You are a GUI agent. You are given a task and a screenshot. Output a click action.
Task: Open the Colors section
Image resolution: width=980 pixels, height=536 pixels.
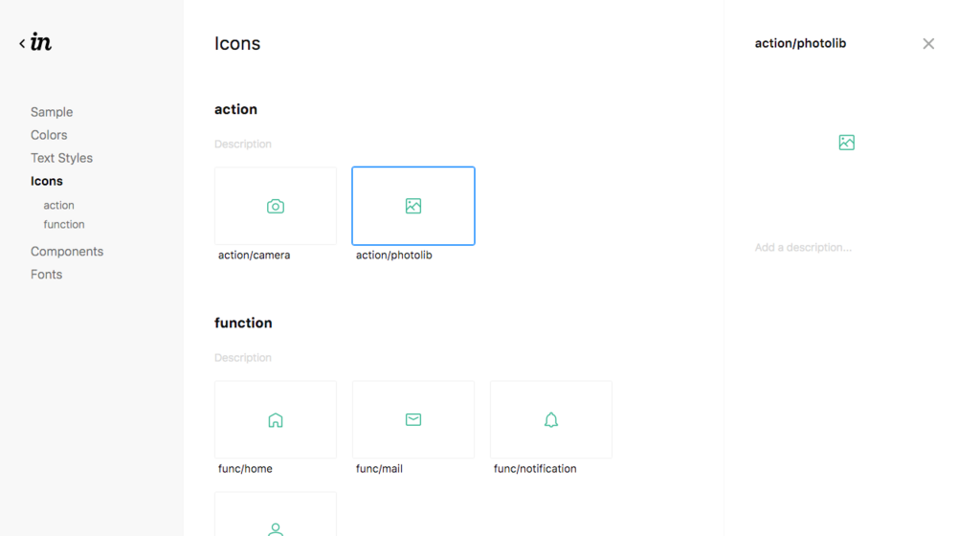tap(49, 135)
